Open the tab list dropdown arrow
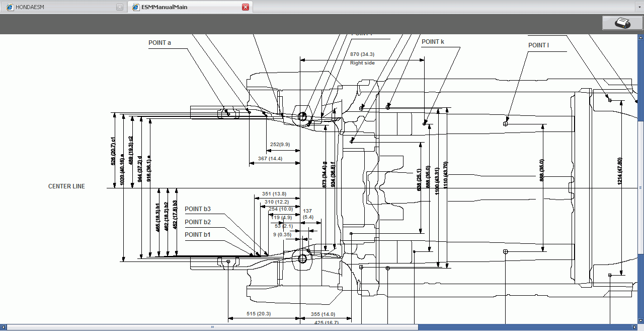644x331 pixels. [x=640, y=7]
